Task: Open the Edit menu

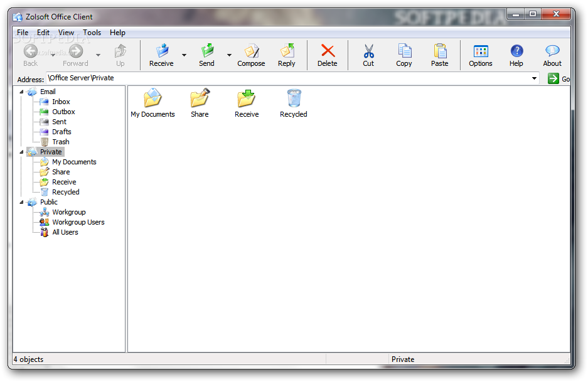Action: click(x=43, y=33)
